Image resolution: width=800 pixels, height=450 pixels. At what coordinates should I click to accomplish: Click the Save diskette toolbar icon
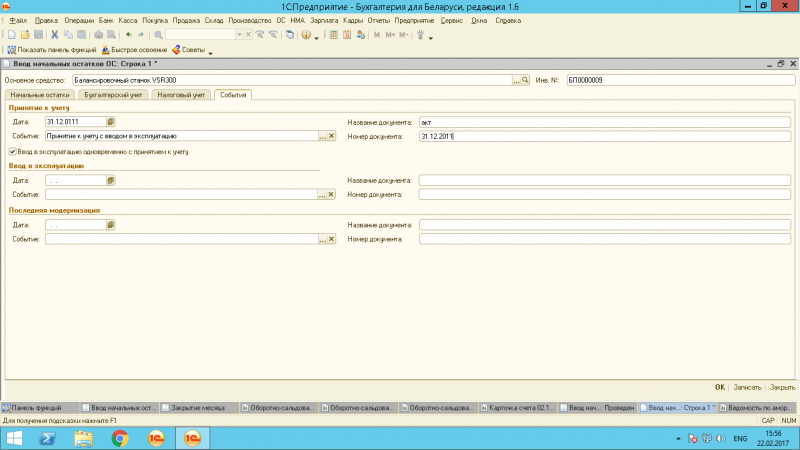pyautogui.click(x=38, y=35)
